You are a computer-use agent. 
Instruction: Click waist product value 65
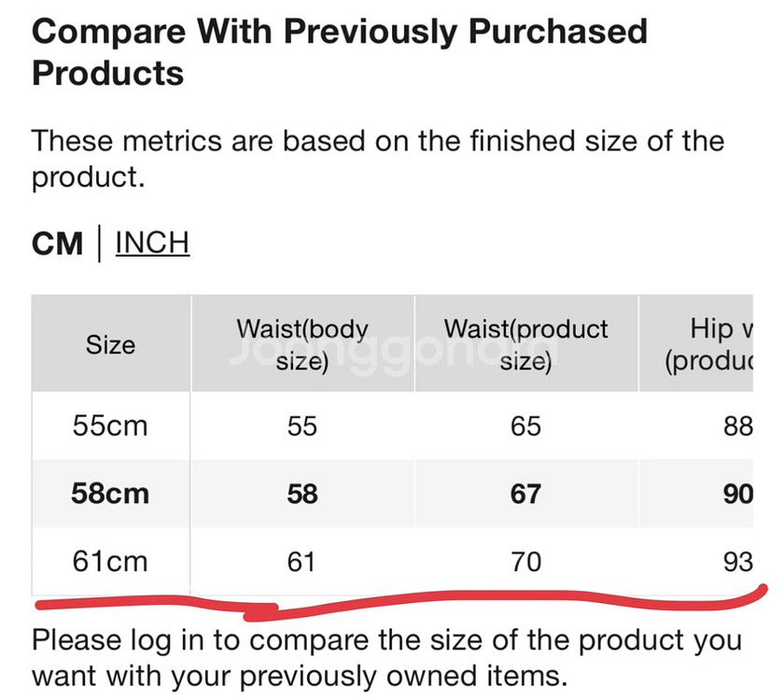point(525,427)
